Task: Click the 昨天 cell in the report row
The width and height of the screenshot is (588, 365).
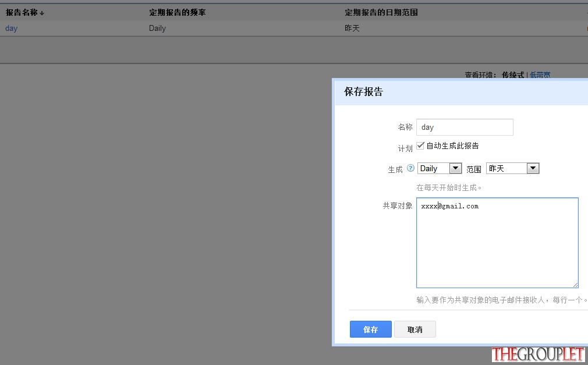Action: (x=352, y=28)
